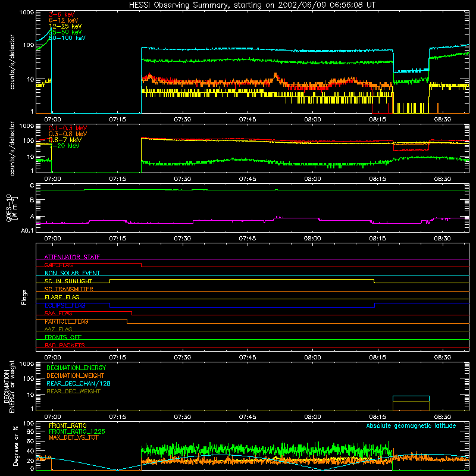Image resolution: width=476 pixels, height=476 pixels.
Task: Select the AAZ_FLAG label
Action: click(58, 329)
